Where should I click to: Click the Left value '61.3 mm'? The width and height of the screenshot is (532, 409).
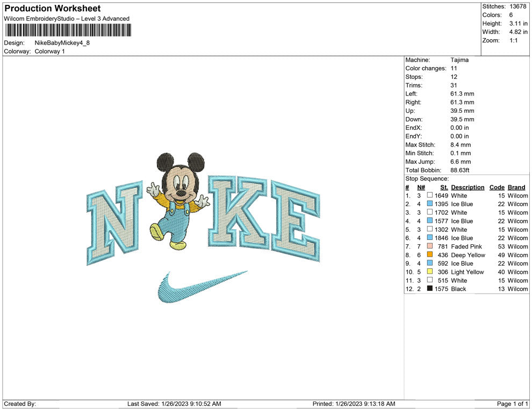pyautogui.click(x=462, y=93)
